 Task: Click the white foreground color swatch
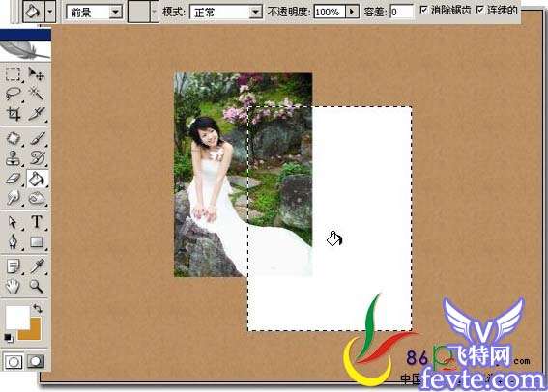tap(17, 317)
